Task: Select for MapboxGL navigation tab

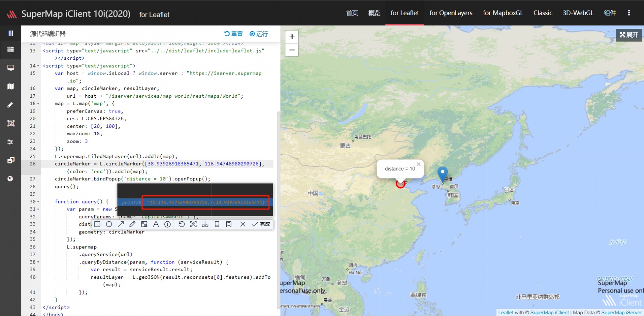Action: [503, 13]
